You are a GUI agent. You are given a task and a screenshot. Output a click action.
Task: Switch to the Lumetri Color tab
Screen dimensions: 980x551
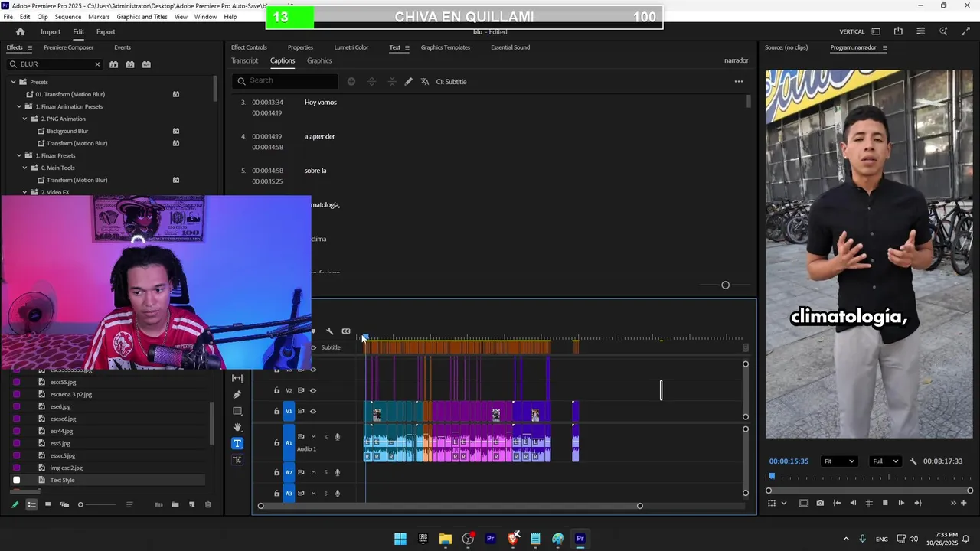(351, 47)
